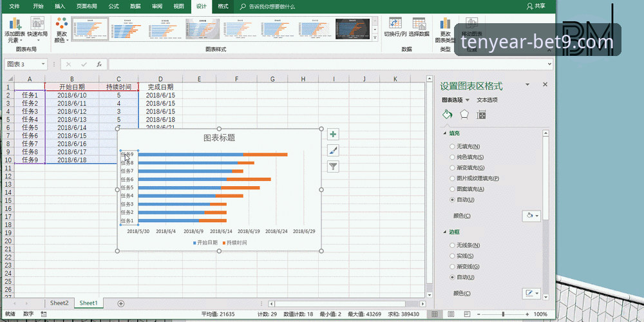Select cell with 2018/6/10 start date
This screenshot has height=322, width=644.
[72, 95]
